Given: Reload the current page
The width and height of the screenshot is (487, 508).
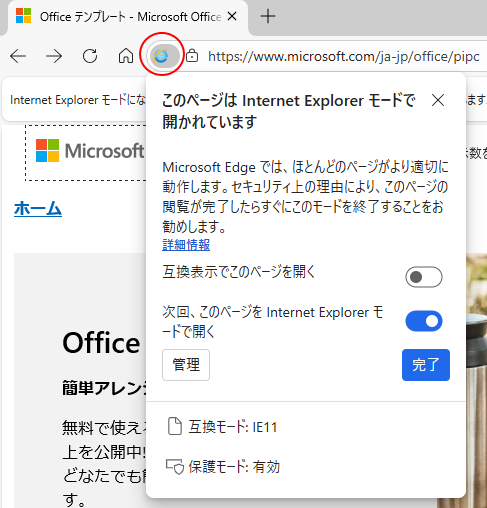Looking at the screenshot, I should point(90,56).
